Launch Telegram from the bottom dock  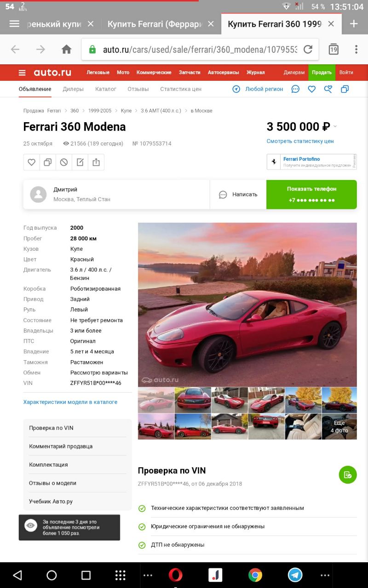click(295, 575)
